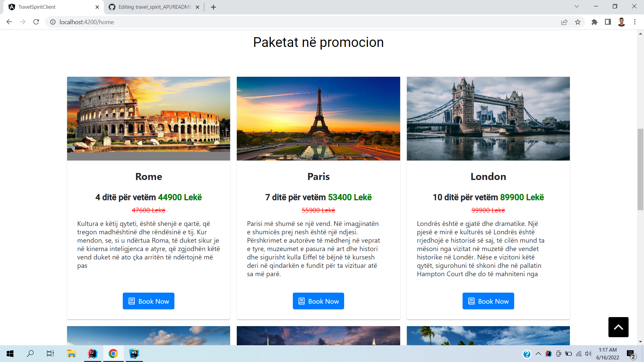View site information icon beside localhost URL
Viewport: 644px width, 362px height.
(53, 22)
